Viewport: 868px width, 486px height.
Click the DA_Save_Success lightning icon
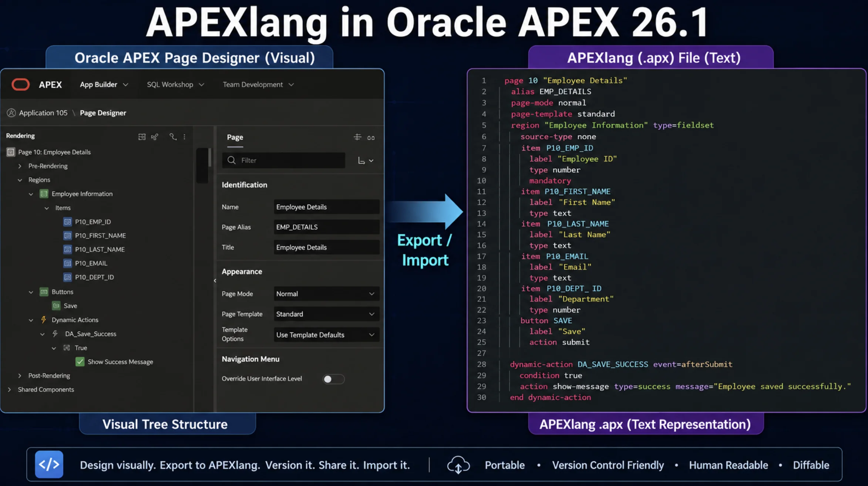[55, 334]
